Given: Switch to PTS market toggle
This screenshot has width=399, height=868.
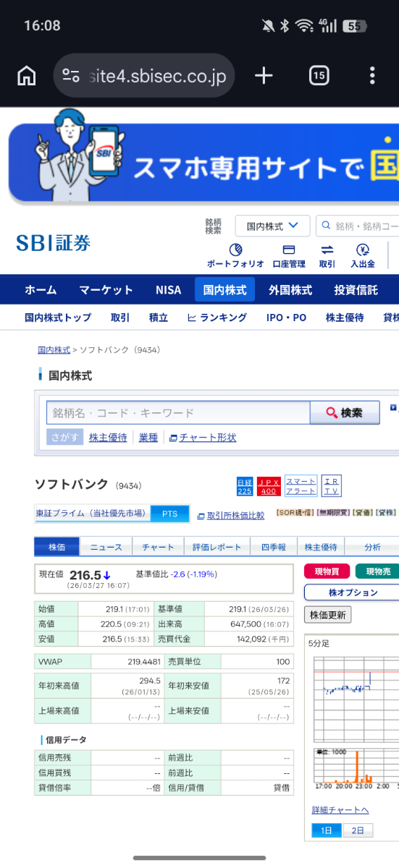Looking at the screenshot, I should tap(169, 514).
